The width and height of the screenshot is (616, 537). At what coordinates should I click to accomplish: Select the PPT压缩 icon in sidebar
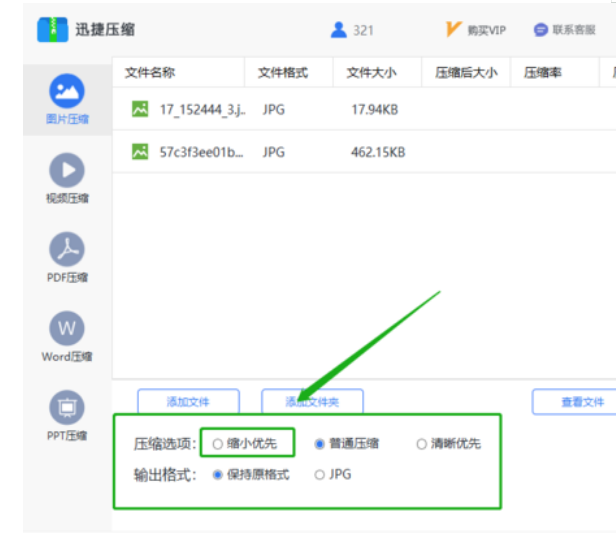(x=67, y=407)
